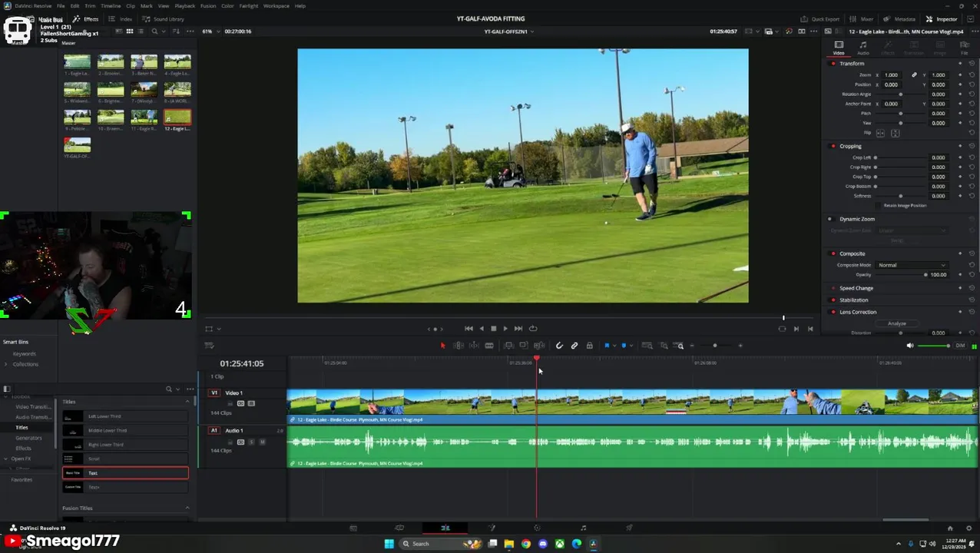Toggle DIM audio button
Viewport: 980px width, 553px height.
959,346
